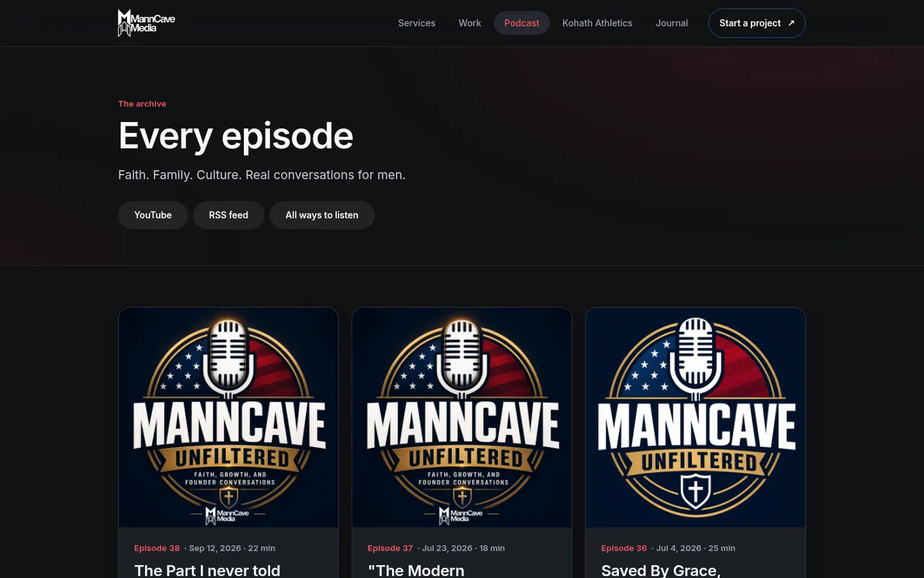Click the Faith. Family. Culture. tagline
Viewport: 924px width, 578px height.
[261, 175]
